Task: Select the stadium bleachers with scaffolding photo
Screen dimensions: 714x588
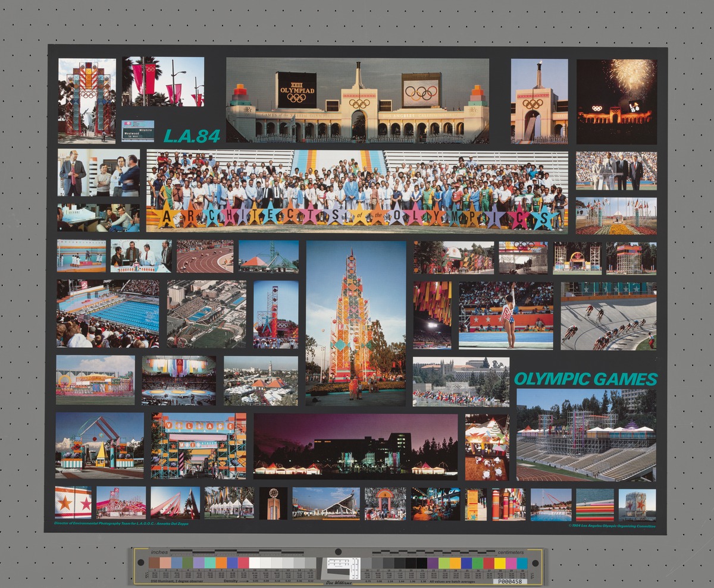Action: (586, 434)
